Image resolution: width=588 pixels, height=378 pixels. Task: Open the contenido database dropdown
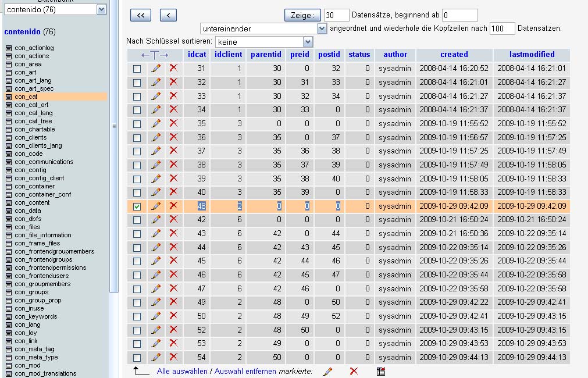click(x=101, y=9)
